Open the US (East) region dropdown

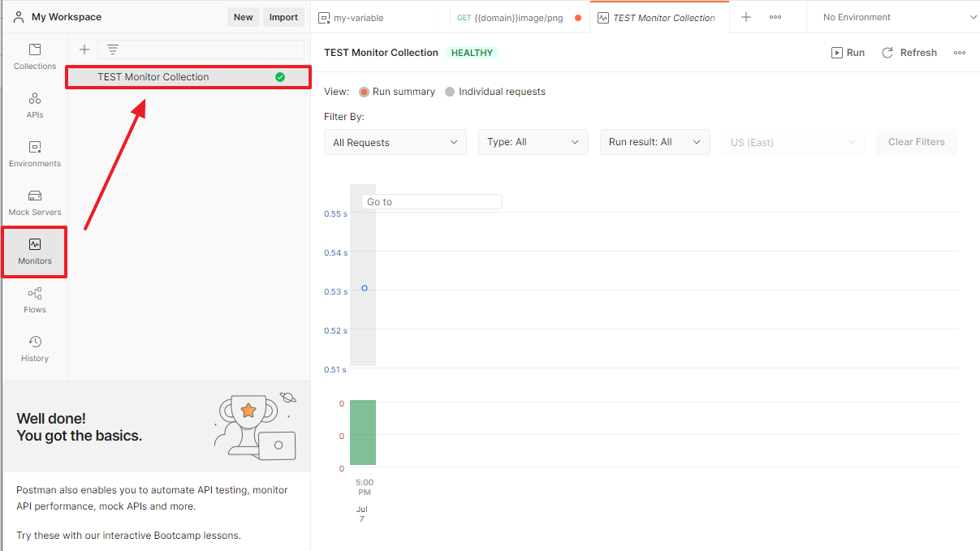[793, 142]
